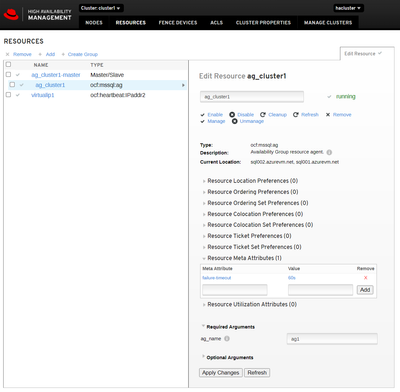
Task: Click the status check icon for ag_cluster1-master
Action: (18, 75)
